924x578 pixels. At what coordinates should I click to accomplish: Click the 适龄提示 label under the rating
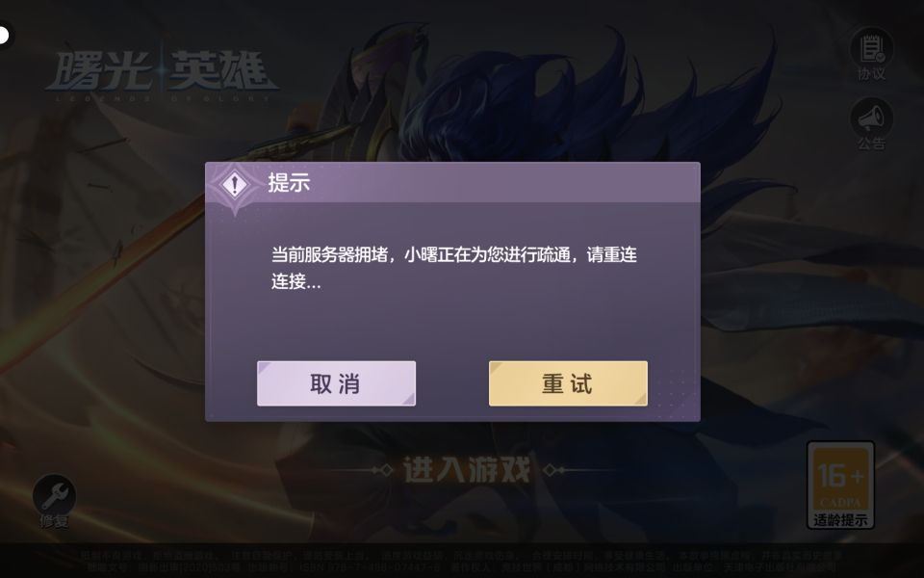[x=840, y=519]
